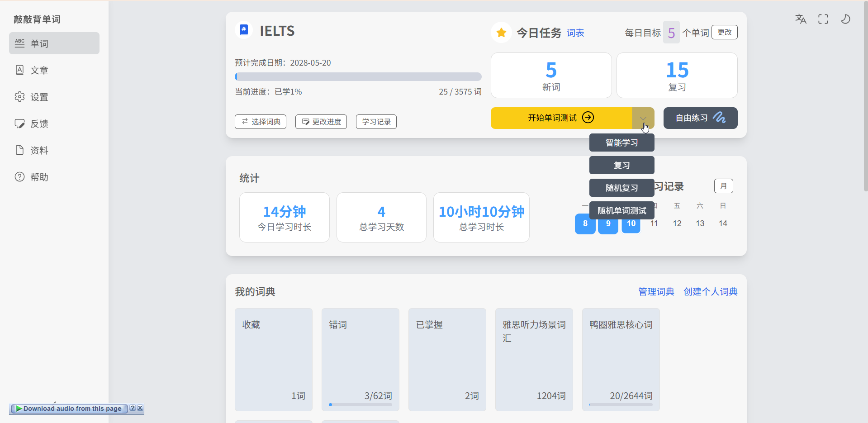868x423 pixels.
Task: Open the 已掌握 dictionary card
Action: pyautogui.click(x=447, y=360)
